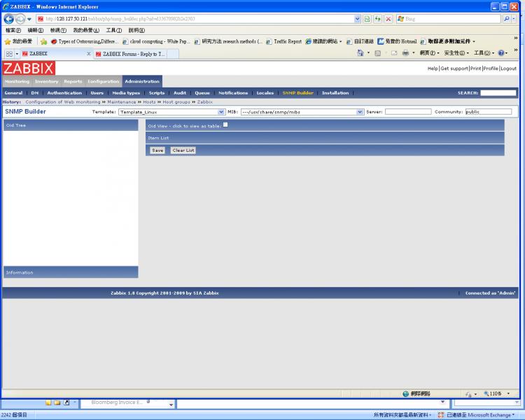Screen dimensions: 525x420
Task: Open the Inventory main tab
Action: click(x=46, y=81)
